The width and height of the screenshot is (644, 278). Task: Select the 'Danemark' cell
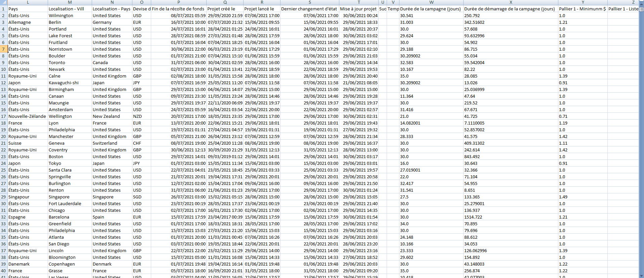tap(28, 264)
